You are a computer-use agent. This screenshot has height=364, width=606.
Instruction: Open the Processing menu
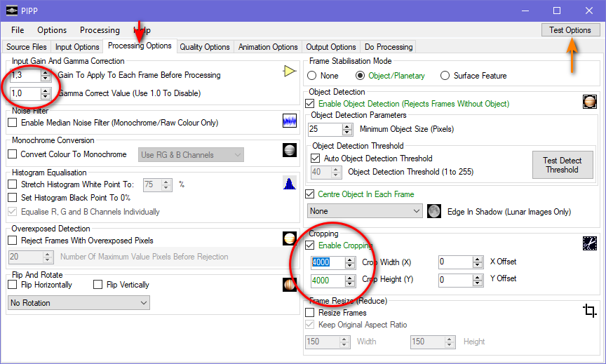(100, 30)
